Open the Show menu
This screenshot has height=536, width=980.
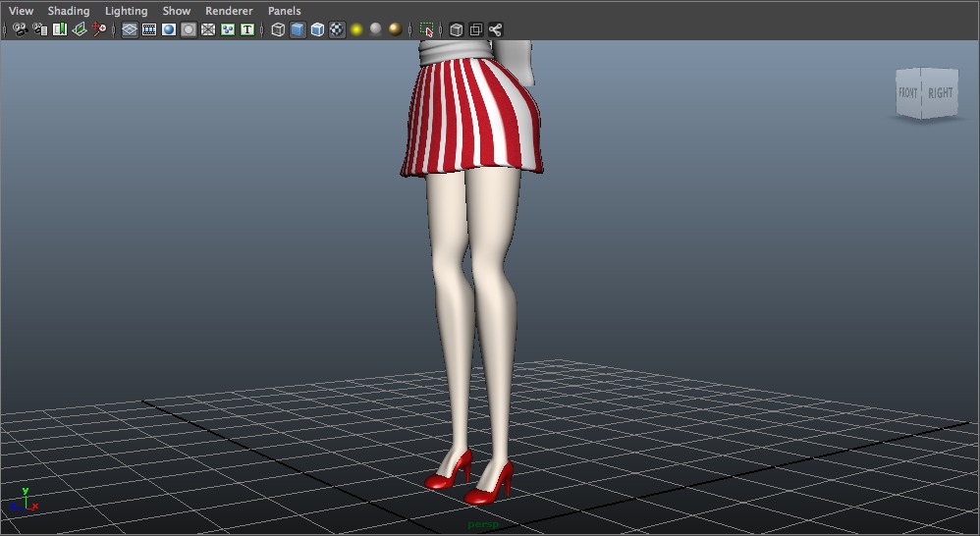pyautogui.click(x=176, y=11)
